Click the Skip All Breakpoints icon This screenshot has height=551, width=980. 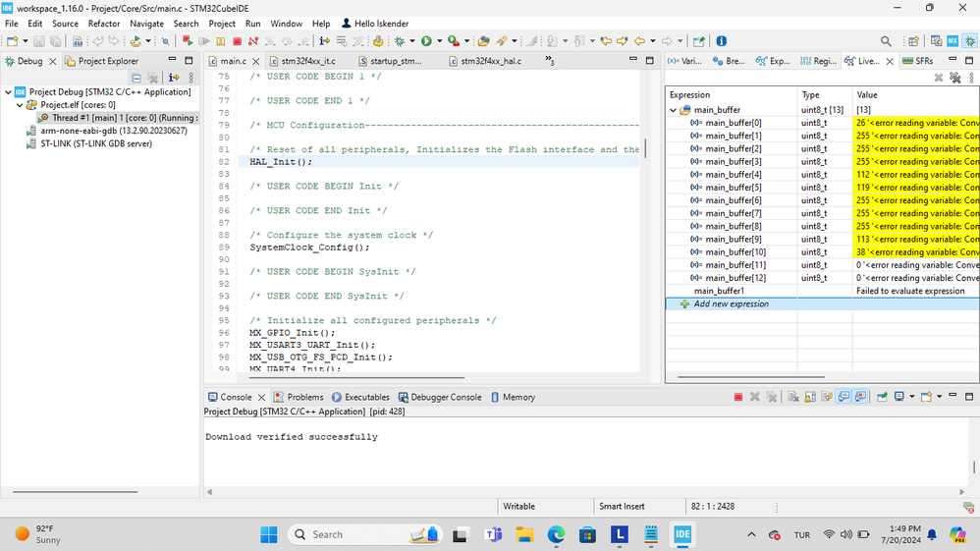coord(165,41)
